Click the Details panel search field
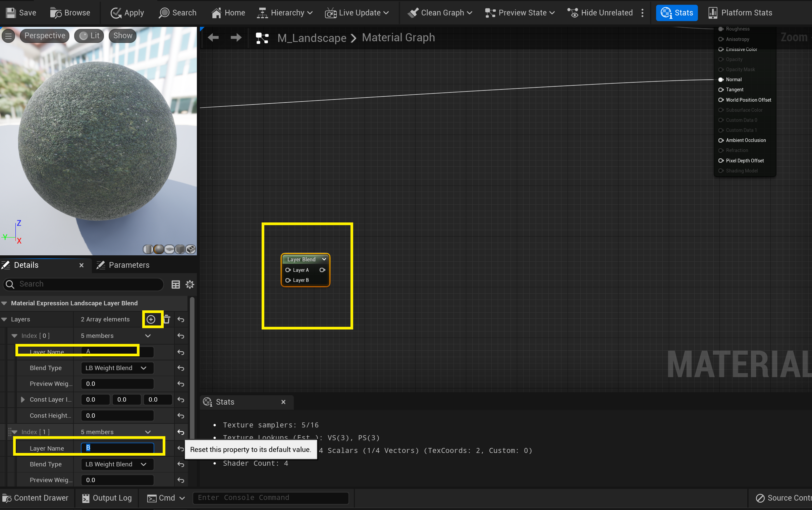 coord(88,284)
